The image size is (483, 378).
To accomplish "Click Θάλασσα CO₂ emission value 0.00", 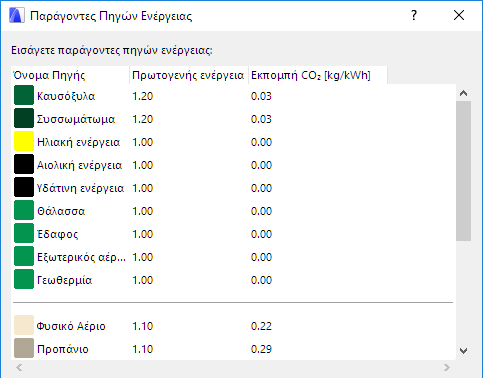I will [x=261, y=211].
